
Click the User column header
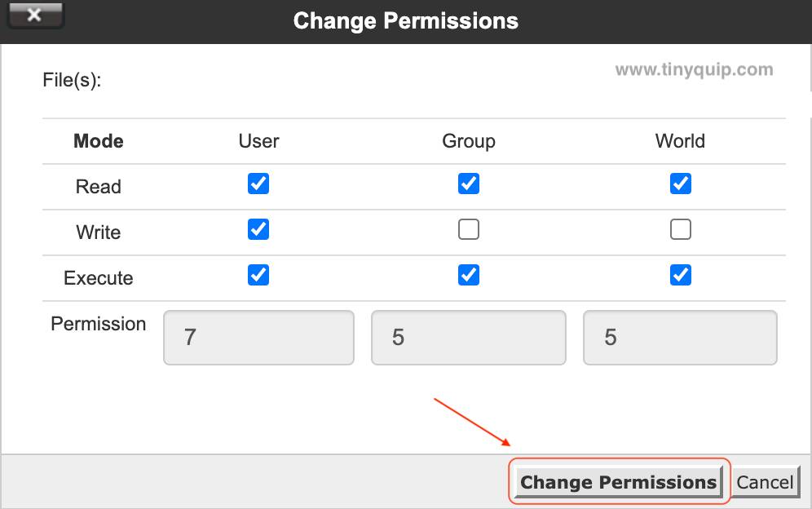click(258, 141)
